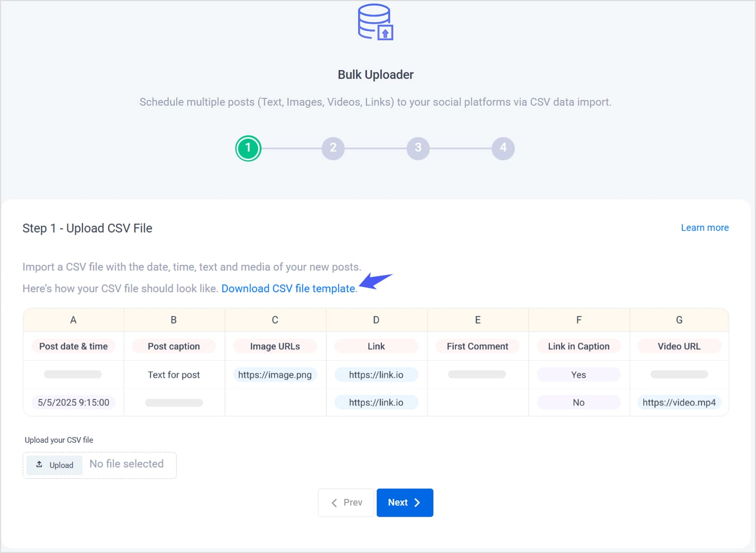Image resolution: width=756 pixels, height=553 pixels.
Task: Click the Bulk Uploader database icon
Action: click(x=376, y=22)
